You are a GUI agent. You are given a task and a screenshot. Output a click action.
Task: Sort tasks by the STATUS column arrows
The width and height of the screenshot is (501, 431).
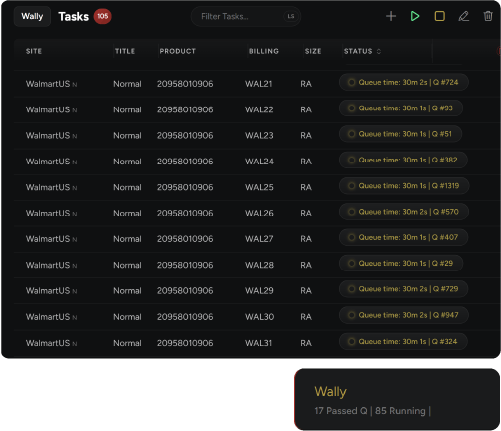(x=379, y=51)
